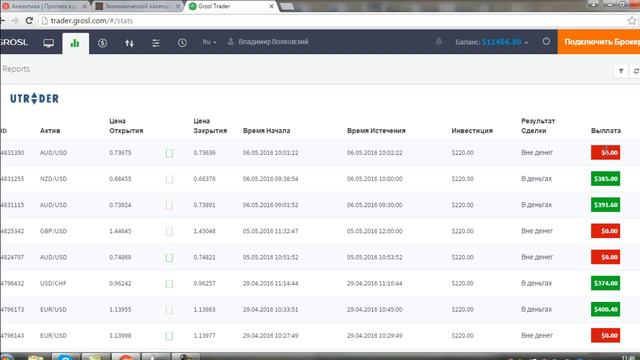This screenshot has height=360, width=640.
Task: Switch to the first browser tab
Action: (45, 6)
